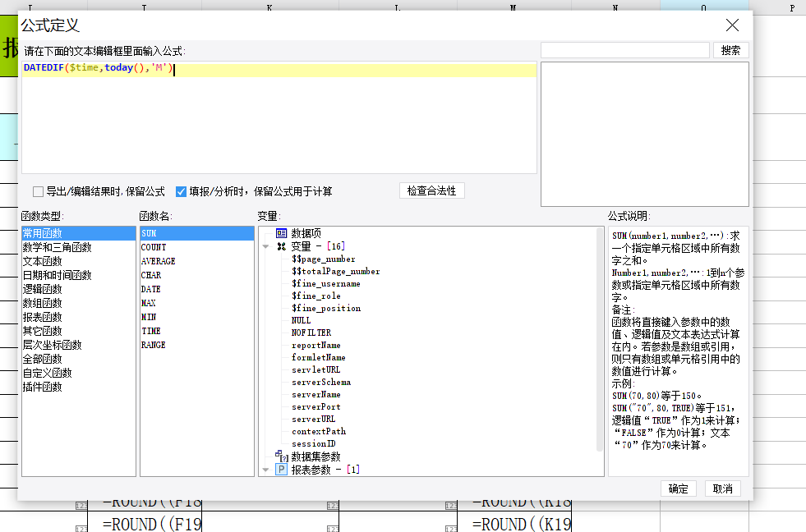Select AVERAGE in function name list
The image size is (806, 532).
197,261
